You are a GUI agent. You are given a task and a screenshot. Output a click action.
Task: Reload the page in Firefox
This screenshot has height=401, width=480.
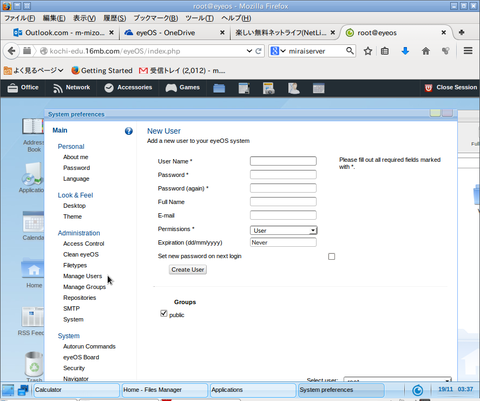coord(258,51)
